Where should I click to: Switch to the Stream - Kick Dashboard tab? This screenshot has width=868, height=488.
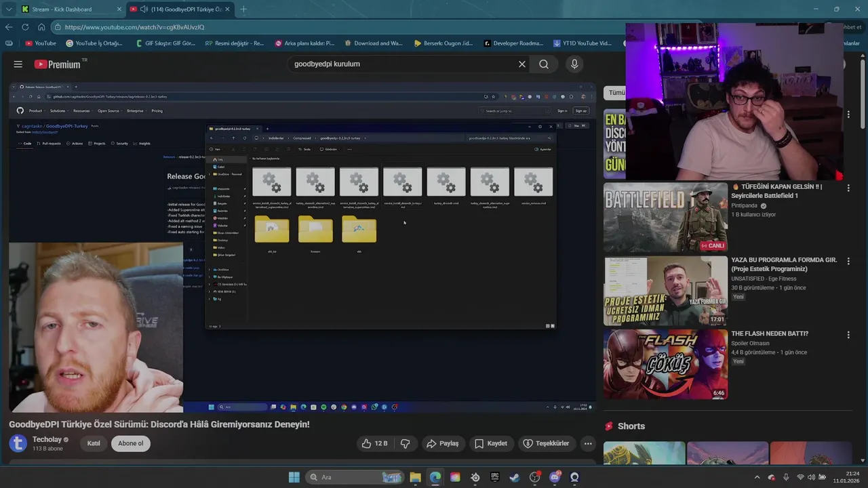(x=71, y=9)
